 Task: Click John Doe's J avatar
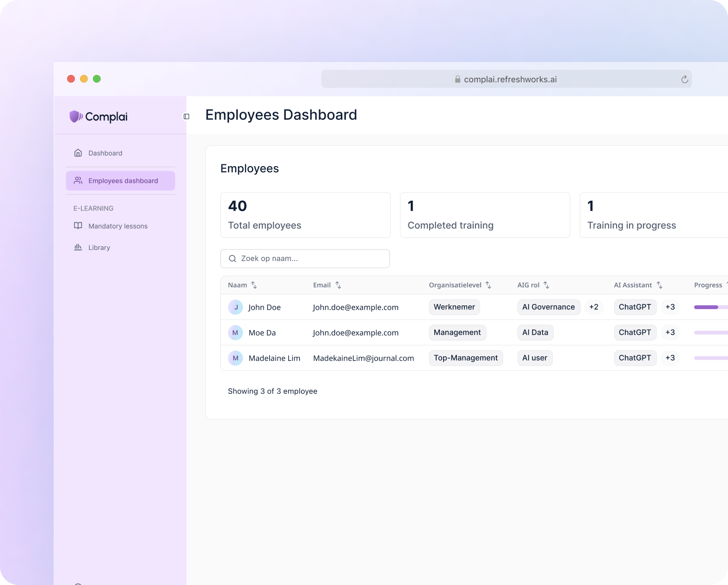235,307
